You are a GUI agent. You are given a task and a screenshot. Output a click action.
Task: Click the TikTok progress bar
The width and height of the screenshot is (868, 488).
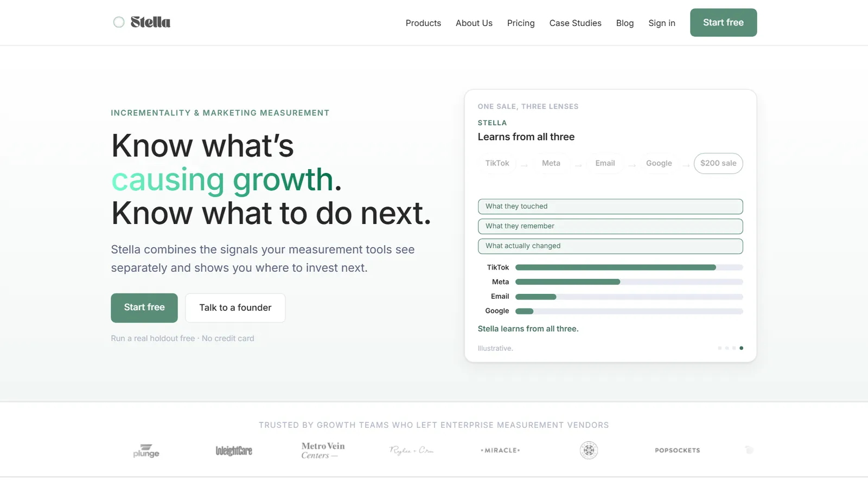(x=629, y=267)
